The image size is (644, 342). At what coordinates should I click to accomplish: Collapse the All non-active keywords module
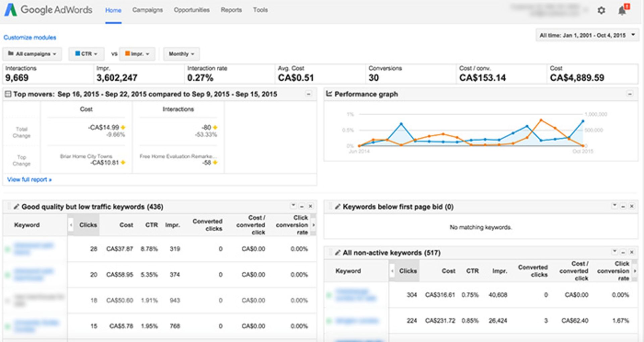[623, 252]
